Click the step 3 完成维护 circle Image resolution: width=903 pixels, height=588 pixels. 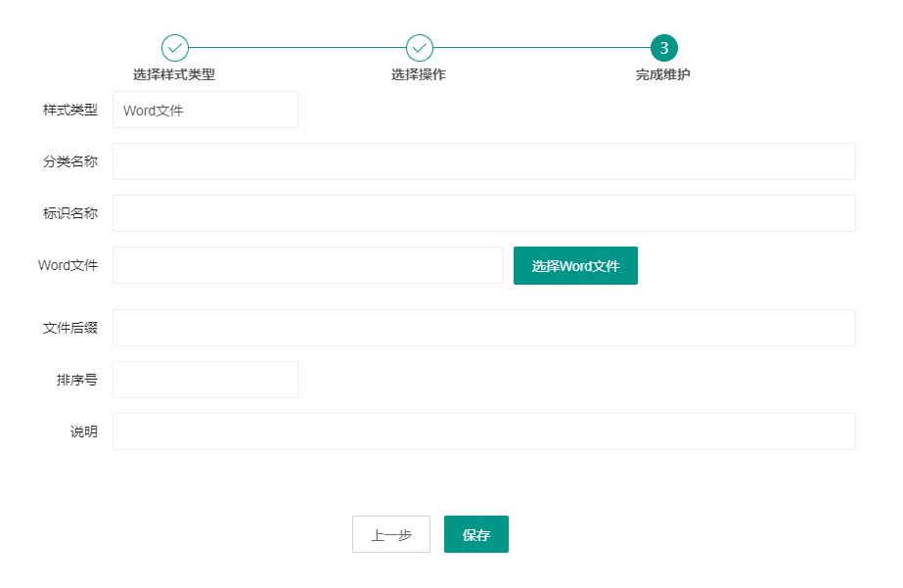click(x=664, y=48)
